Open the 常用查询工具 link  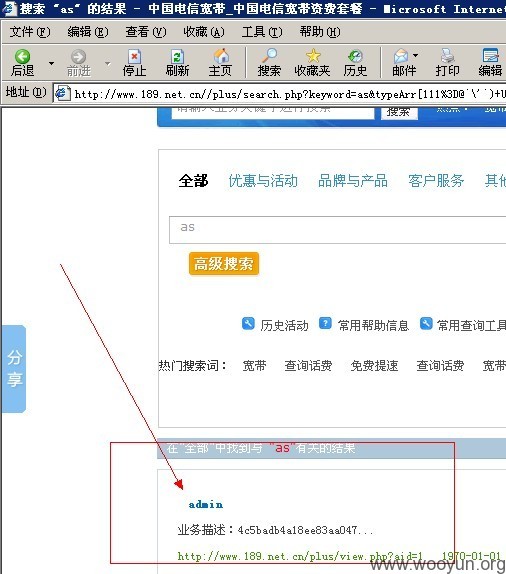click(x=471, y=325)
